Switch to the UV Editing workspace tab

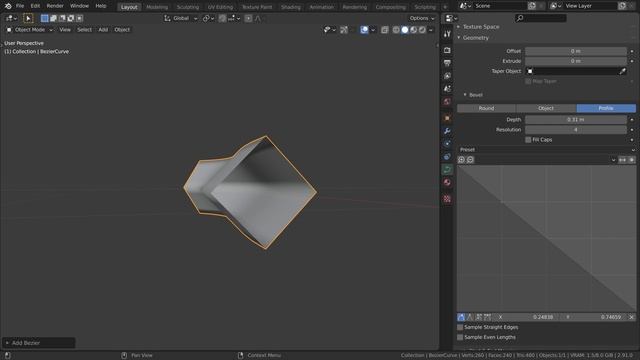click(220, 7)
